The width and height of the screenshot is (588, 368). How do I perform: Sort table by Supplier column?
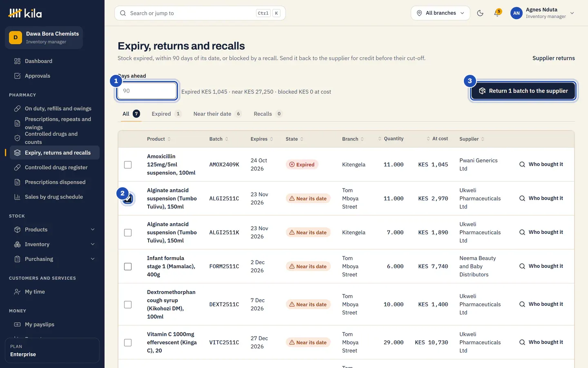[472, 139]
